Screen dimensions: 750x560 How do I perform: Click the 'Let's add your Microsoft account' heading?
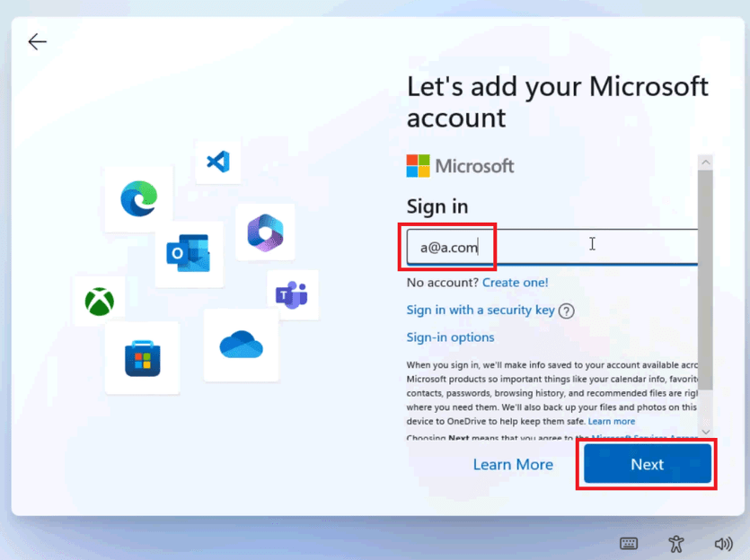pos(557,101)
